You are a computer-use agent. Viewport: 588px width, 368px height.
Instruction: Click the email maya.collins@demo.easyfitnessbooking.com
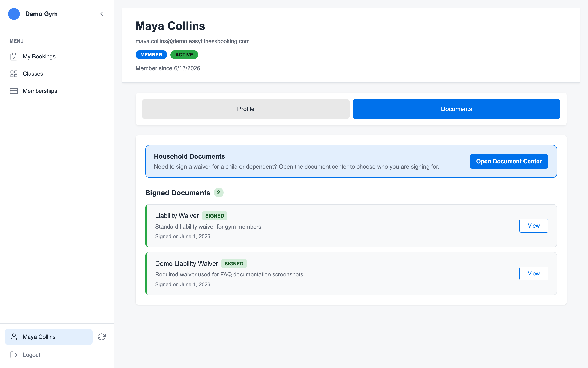pos(193,41)
